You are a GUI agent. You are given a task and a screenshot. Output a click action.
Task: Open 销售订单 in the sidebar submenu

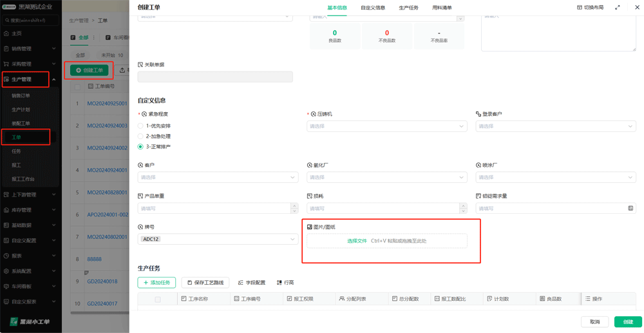tap(21, 96)
